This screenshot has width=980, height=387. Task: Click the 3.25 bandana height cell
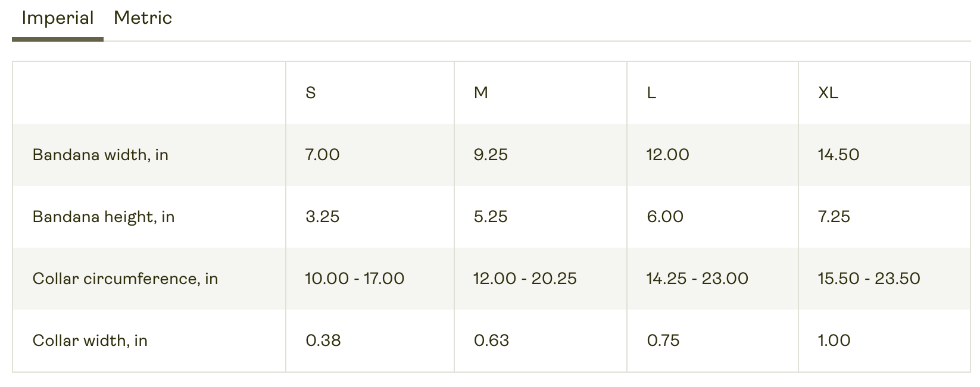(322, 217)
